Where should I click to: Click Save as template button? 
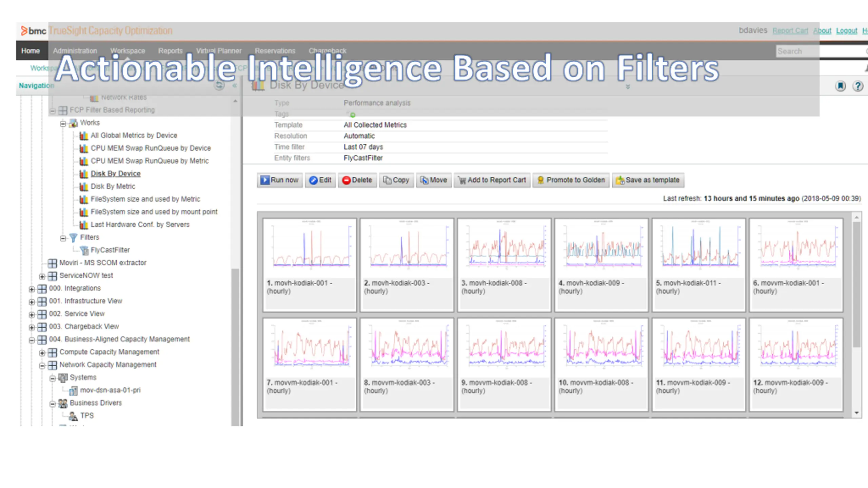(648, 180)
